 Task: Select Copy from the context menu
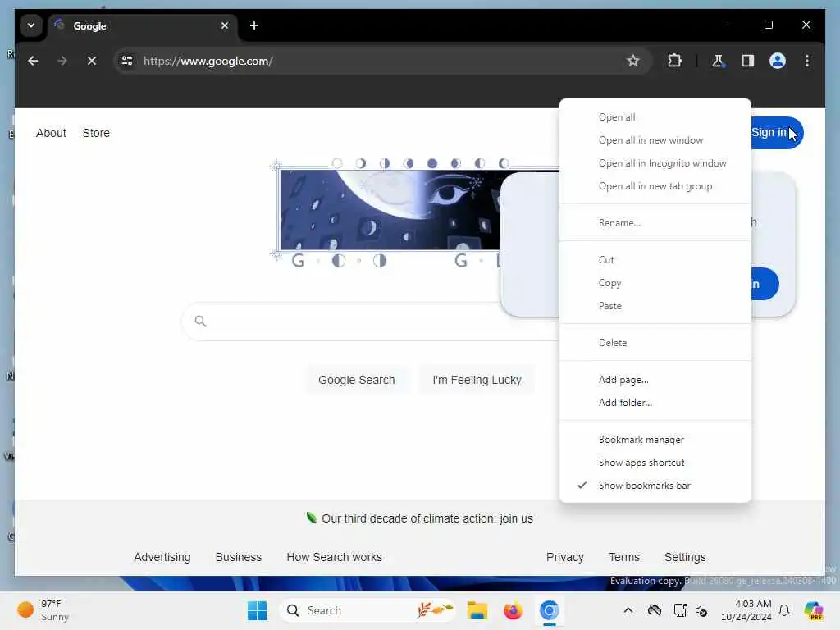point(655,283)
